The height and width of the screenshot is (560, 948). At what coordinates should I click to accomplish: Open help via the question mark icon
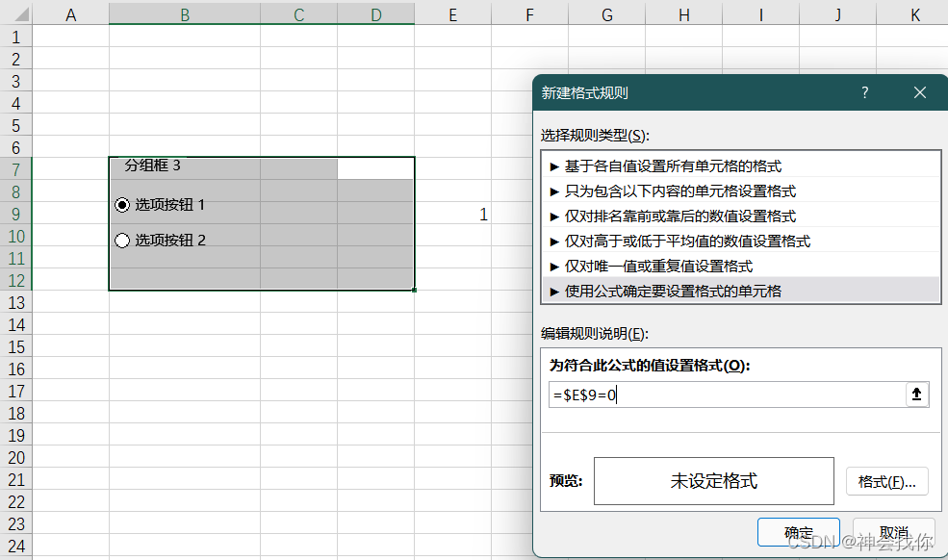[864, 92]
